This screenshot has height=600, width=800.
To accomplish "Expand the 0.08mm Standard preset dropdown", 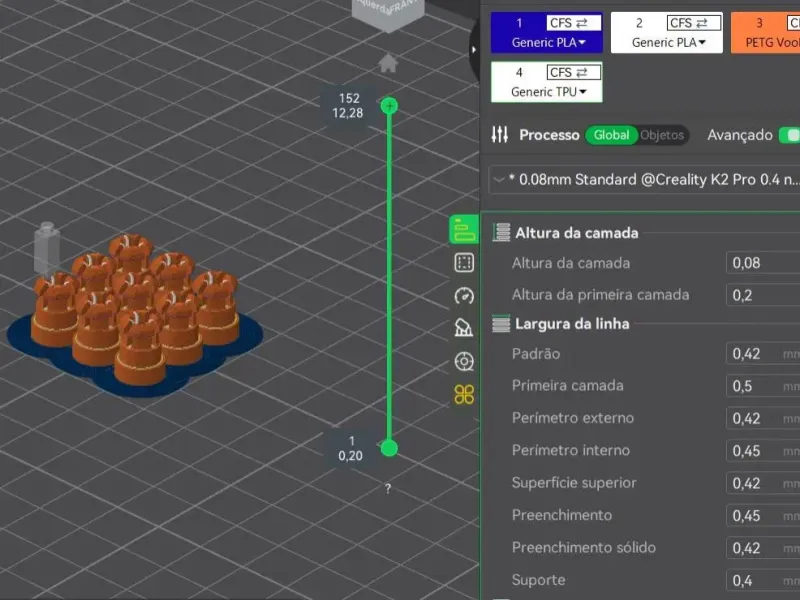I will coord(644,180).
